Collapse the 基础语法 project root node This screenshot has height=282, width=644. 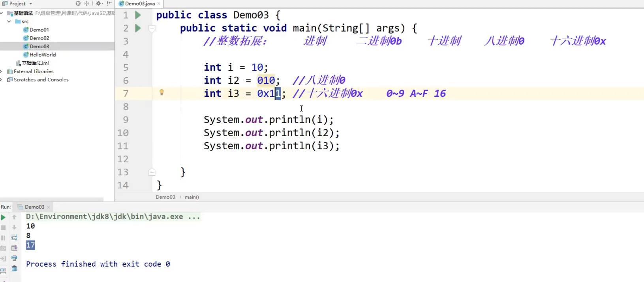(2, 13)
